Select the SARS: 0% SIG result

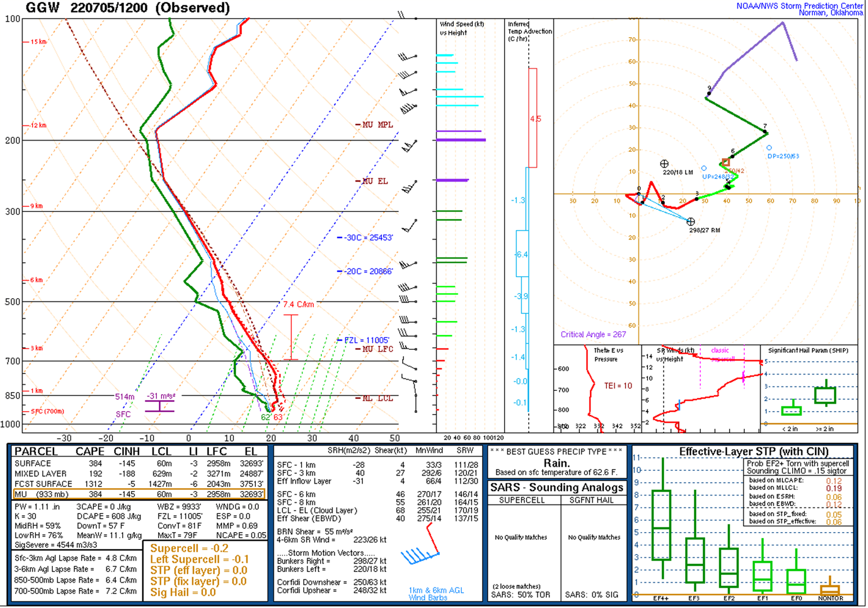592,595
